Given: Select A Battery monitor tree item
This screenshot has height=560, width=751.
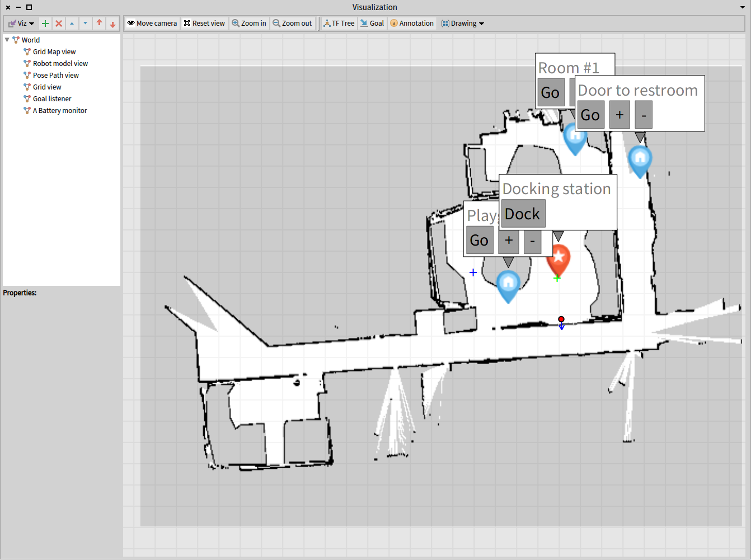Looking at the screenshot, I should (60, 110).
